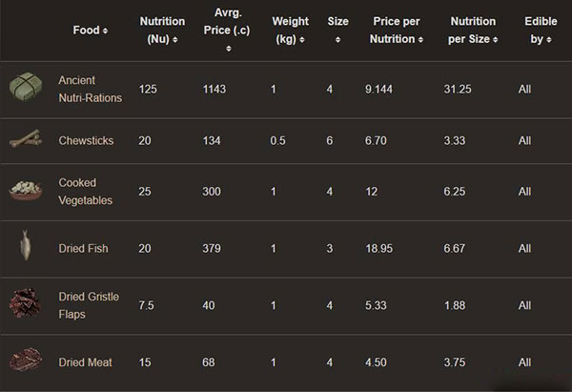572x392 pixels.
Task: Sort by Nutrition per Size header
Action: pyautogui.click(x=473, y=31)
